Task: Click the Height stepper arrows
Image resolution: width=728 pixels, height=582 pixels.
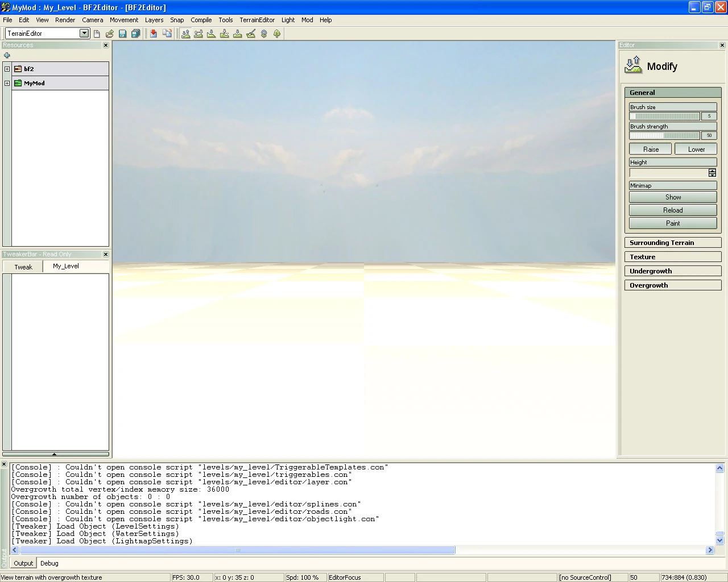Action: click(712, 173)
